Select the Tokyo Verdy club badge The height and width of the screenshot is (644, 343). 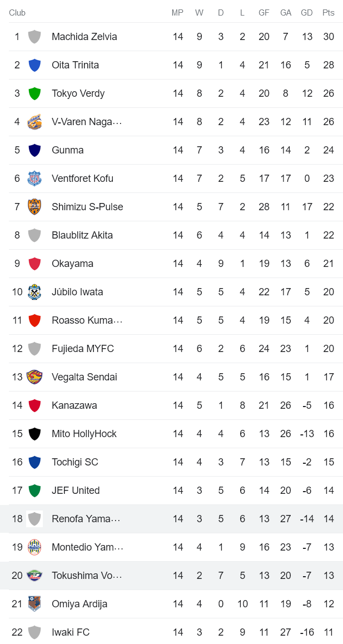(x=34, y=93)
